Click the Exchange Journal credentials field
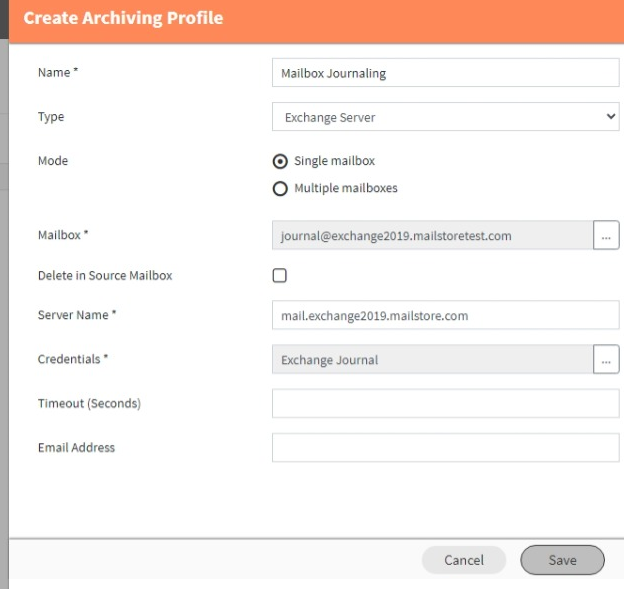 pyautogui.click(x=432, y=359)
